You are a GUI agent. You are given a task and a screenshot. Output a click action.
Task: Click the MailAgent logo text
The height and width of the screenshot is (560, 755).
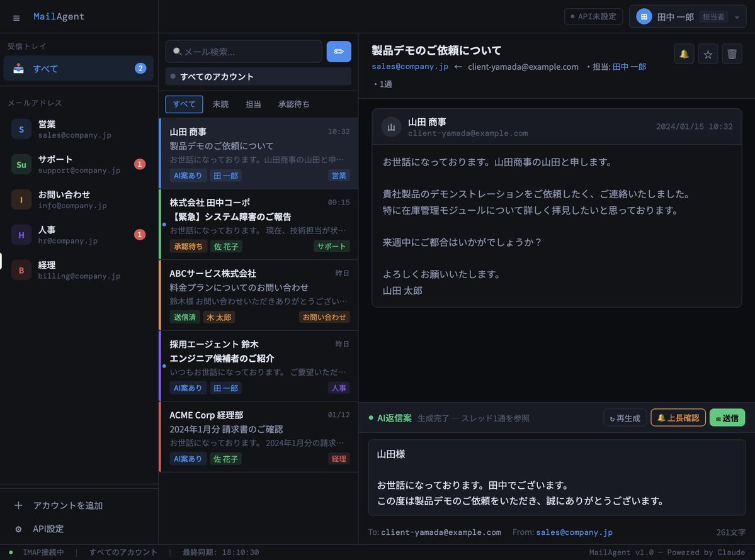[59, 16]
